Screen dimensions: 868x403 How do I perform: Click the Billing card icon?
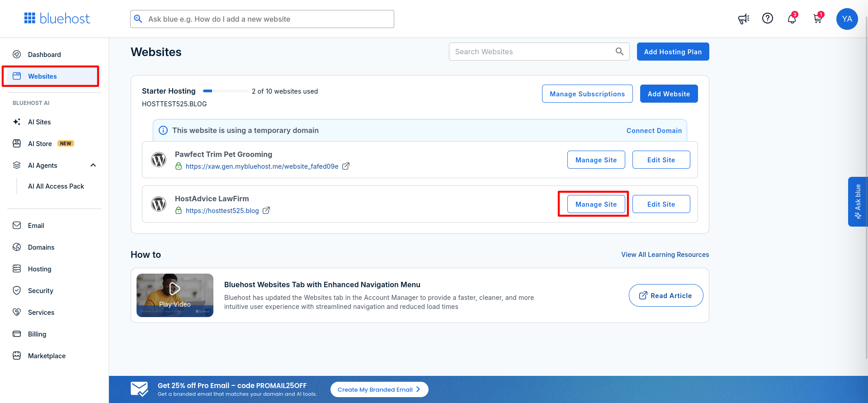pos(17,334)
